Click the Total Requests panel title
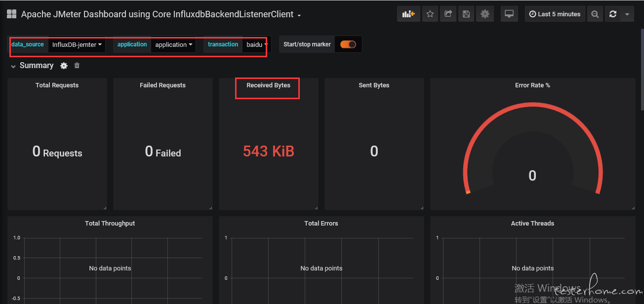 pyautogui.click(x=57, y=85)
